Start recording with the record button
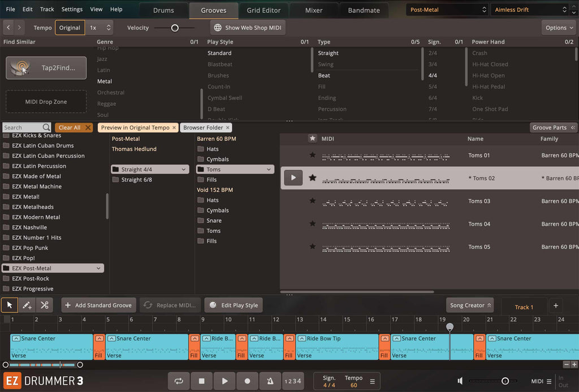Screen dimensions: 579x392 pyautogui.click(x=248, y=381)
